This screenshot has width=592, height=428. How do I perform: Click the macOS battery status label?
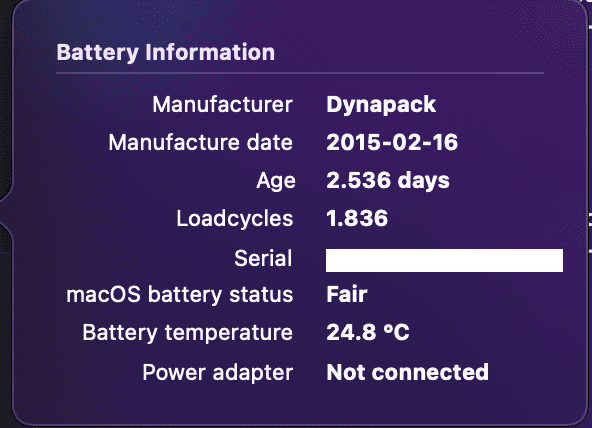179,295
